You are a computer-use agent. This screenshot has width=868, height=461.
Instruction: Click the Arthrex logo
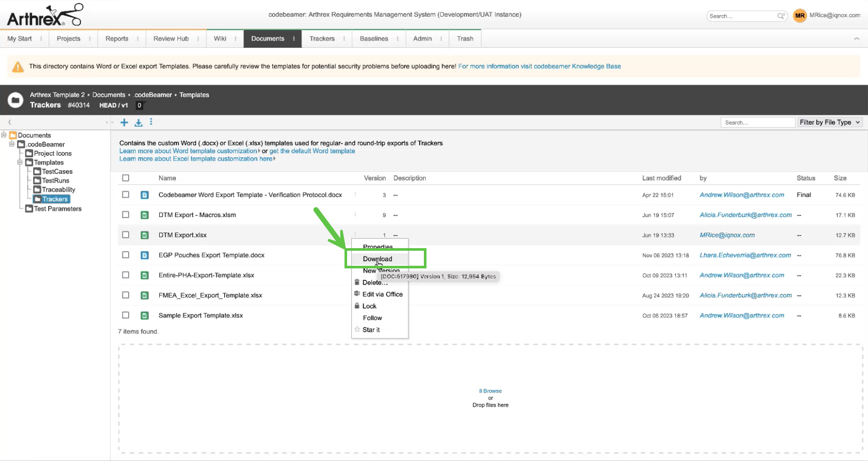click(45, 16)
